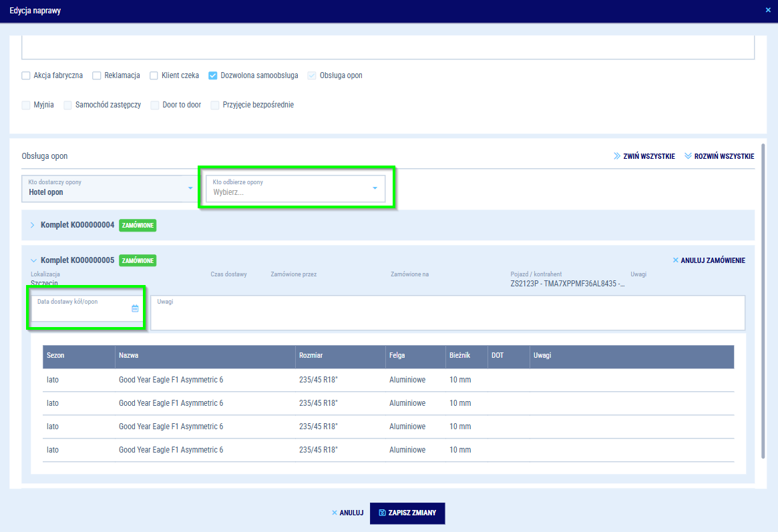Click the double-chevron Rozwiń wszystkie icon

click(x=689, y=156)
